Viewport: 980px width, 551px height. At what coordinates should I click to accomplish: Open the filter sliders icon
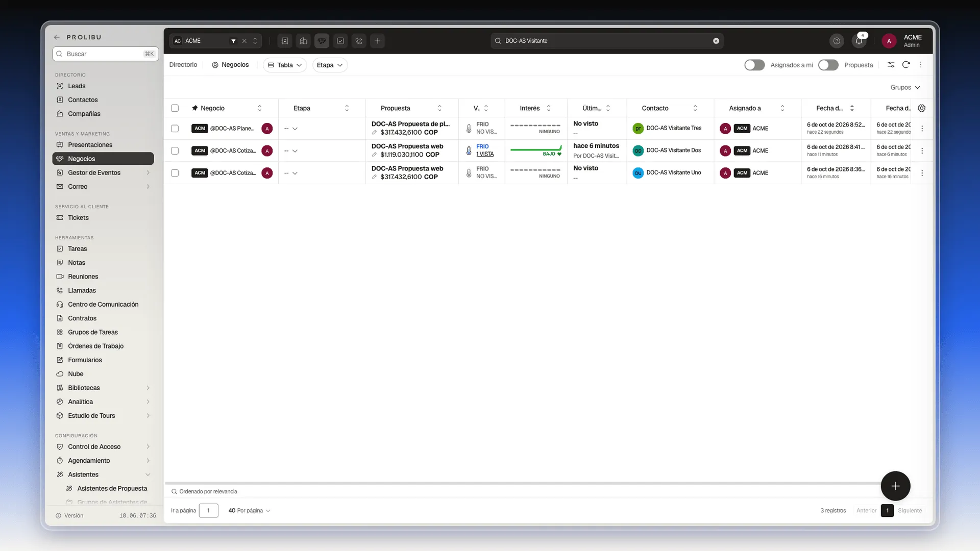(891, 65)
